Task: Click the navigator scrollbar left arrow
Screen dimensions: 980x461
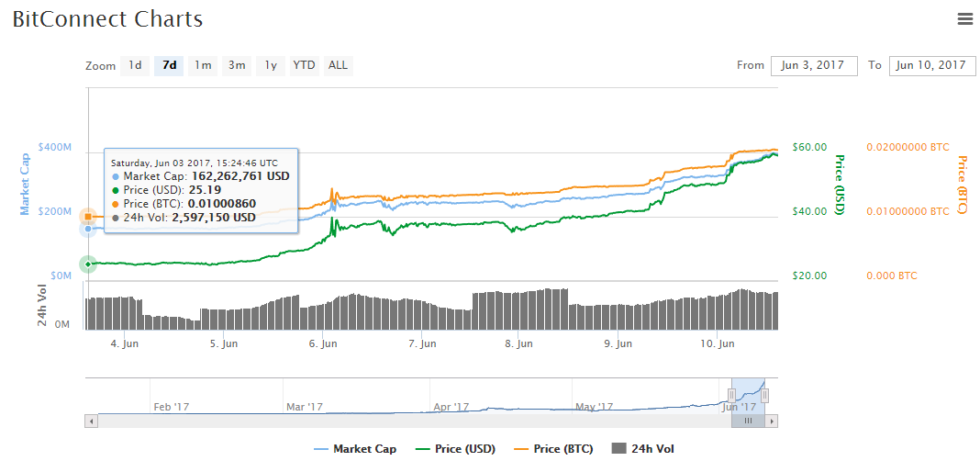Action: [x=91, y=422]
